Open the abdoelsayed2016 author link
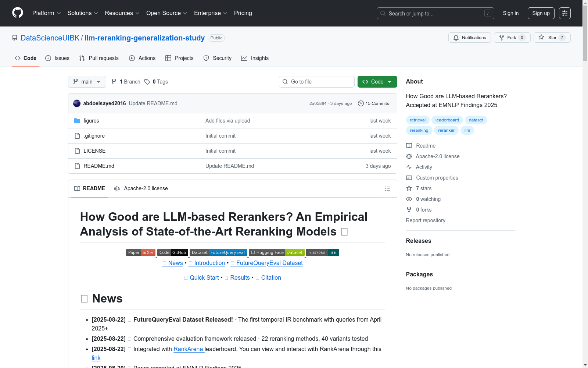 point(104,103)
